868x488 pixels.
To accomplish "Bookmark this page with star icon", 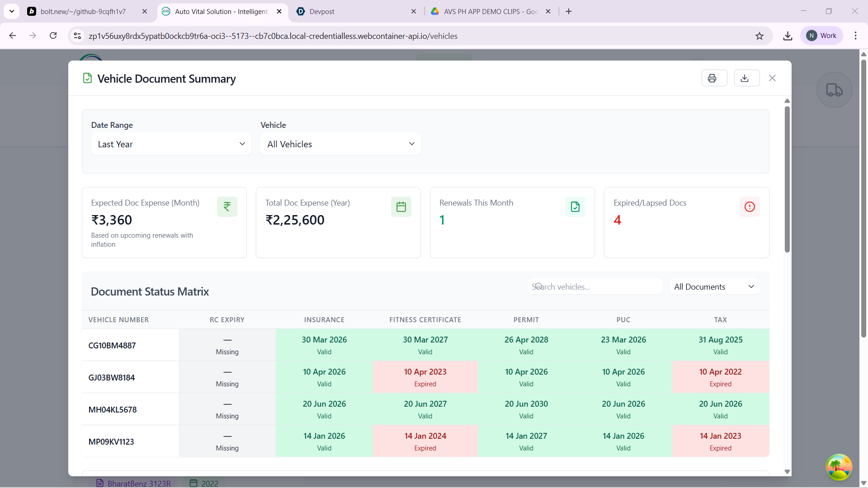I will pyautogui.click(x=759, y=36).
